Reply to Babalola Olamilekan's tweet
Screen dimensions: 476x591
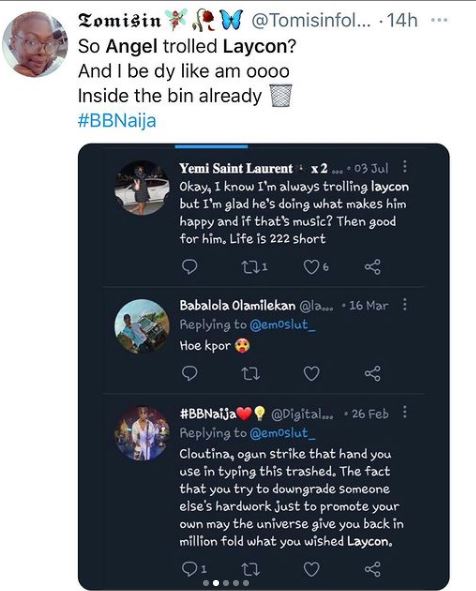click(x=189, y=373)
